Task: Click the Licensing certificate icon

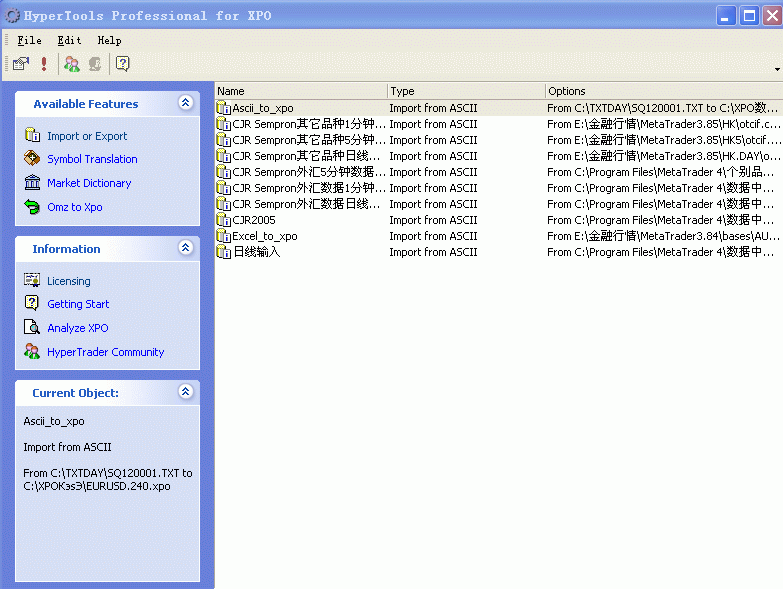Action: click(32, 280)
